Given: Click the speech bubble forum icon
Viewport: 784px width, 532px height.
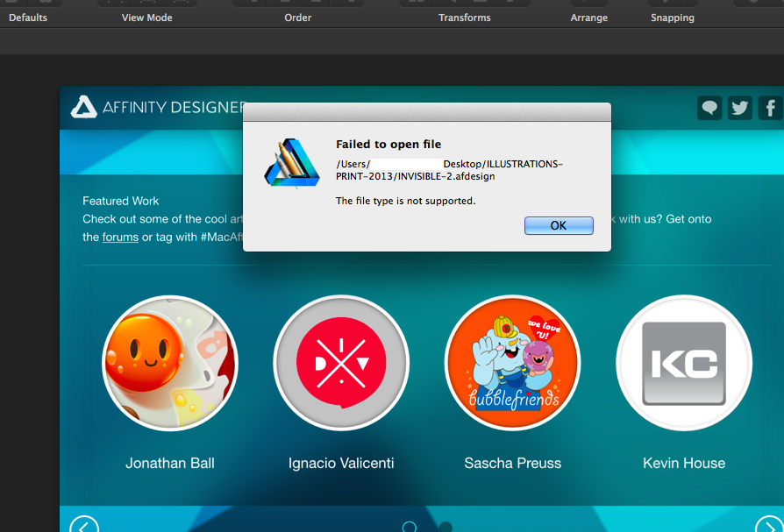Looking at the screenshot, I should [709, 108].
